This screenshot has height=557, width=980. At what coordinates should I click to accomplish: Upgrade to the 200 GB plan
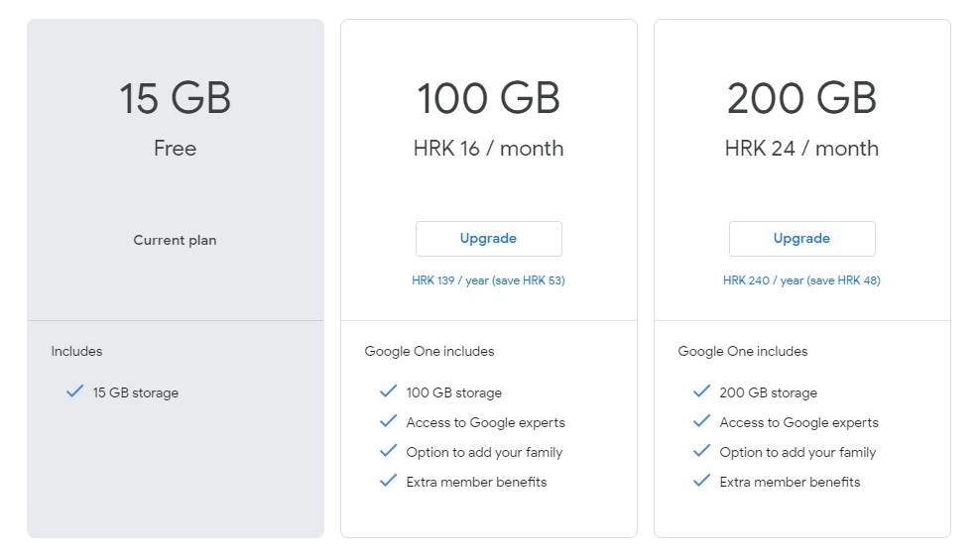(x=801, y=239)
